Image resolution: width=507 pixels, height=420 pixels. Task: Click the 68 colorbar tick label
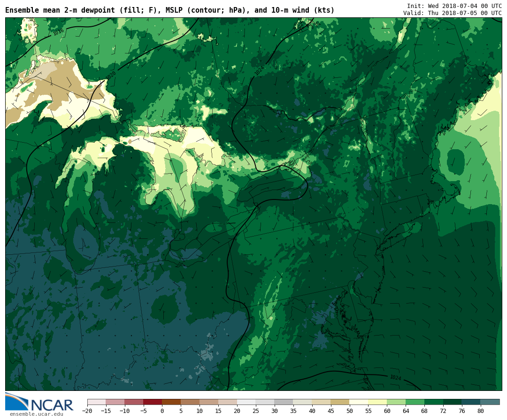coord(424,411)
